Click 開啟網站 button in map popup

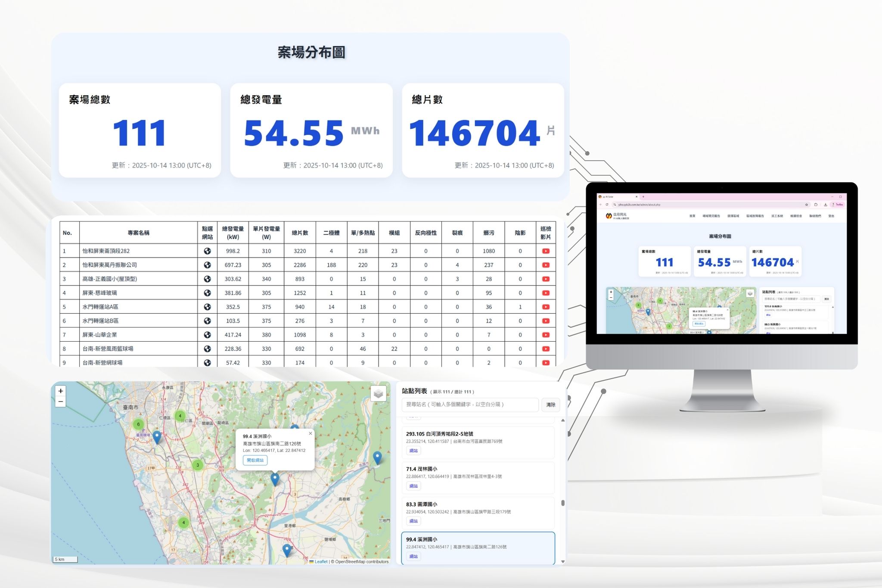coord(255,460)
